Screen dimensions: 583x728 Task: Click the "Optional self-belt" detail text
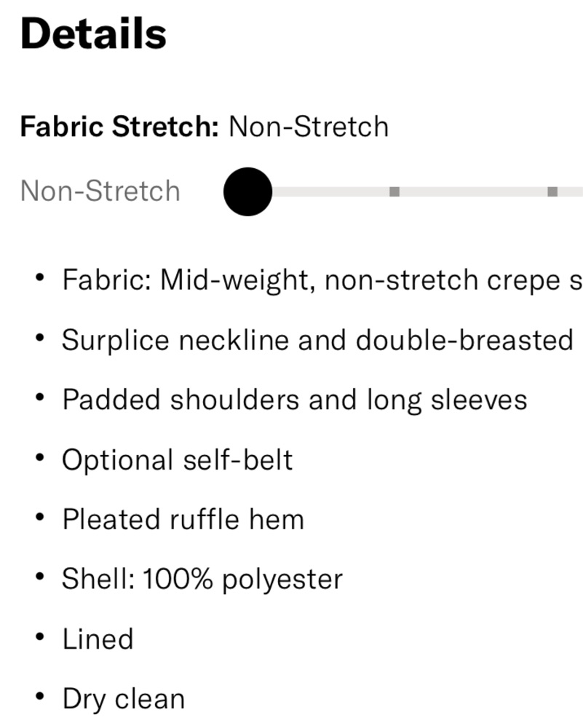click(x=177, y=460)
